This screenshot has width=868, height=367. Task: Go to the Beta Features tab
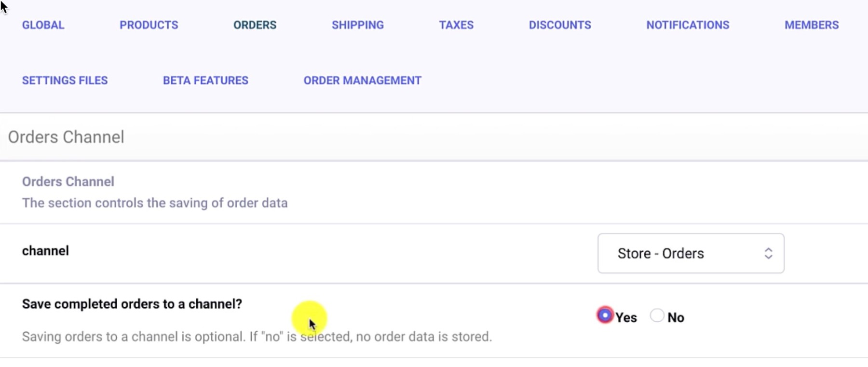[205, 81]
